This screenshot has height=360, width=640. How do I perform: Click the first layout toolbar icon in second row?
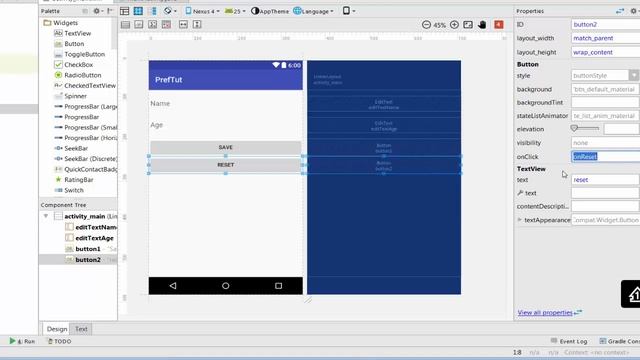[125, 24]
